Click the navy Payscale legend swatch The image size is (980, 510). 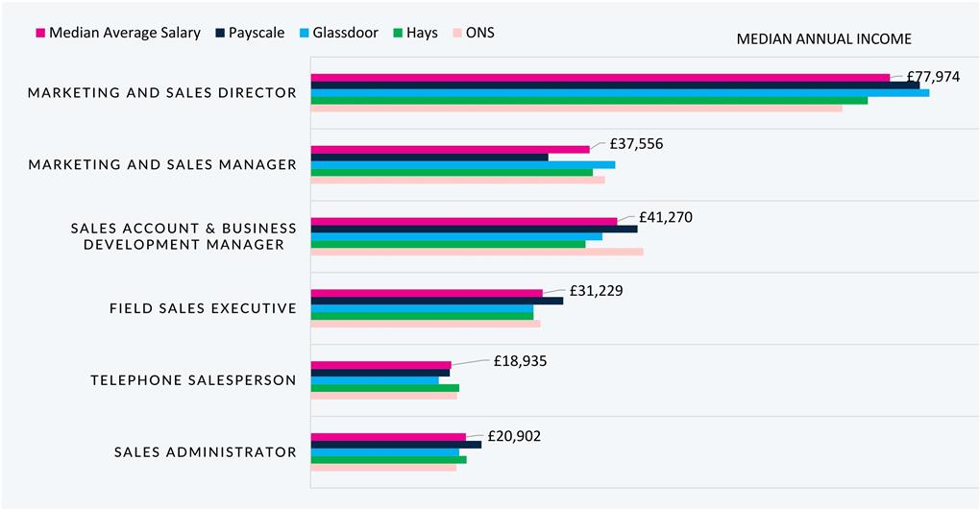tap(220, 34)
